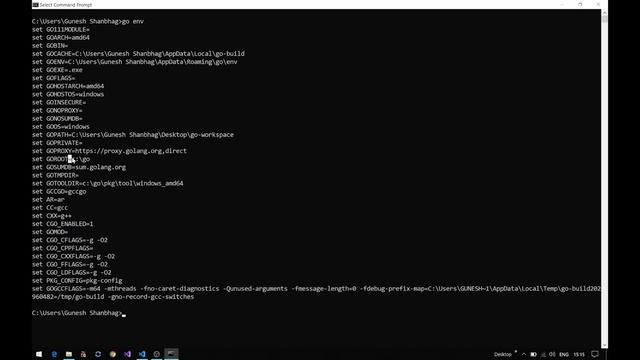Click the 'set GCCGO=gccgo' line
This screenshot has height=360, width=640.
[59, 191]
